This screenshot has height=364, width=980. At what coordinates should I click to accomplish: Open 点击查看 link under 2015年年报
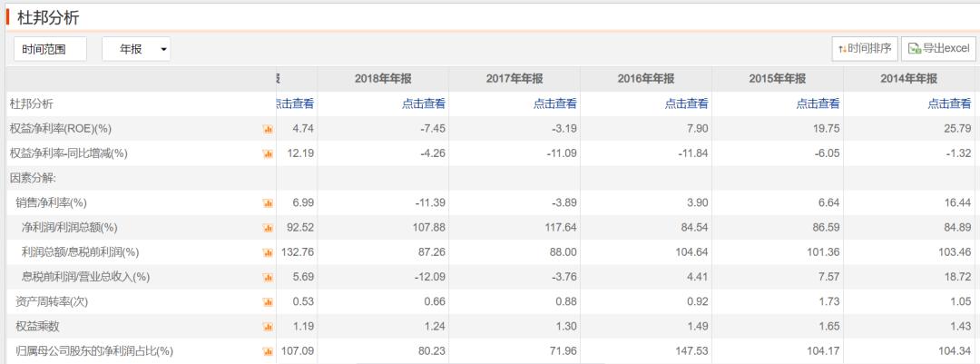818,103
